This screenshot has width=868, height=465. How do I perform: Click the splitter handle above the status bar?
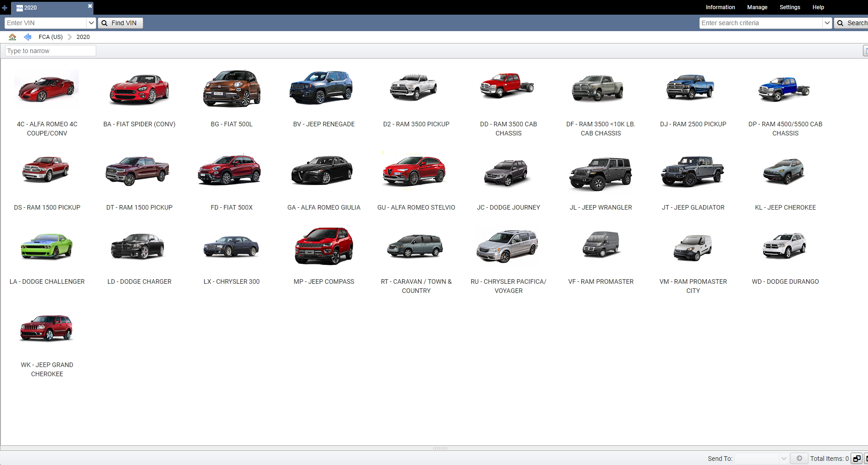coord(440,448)
